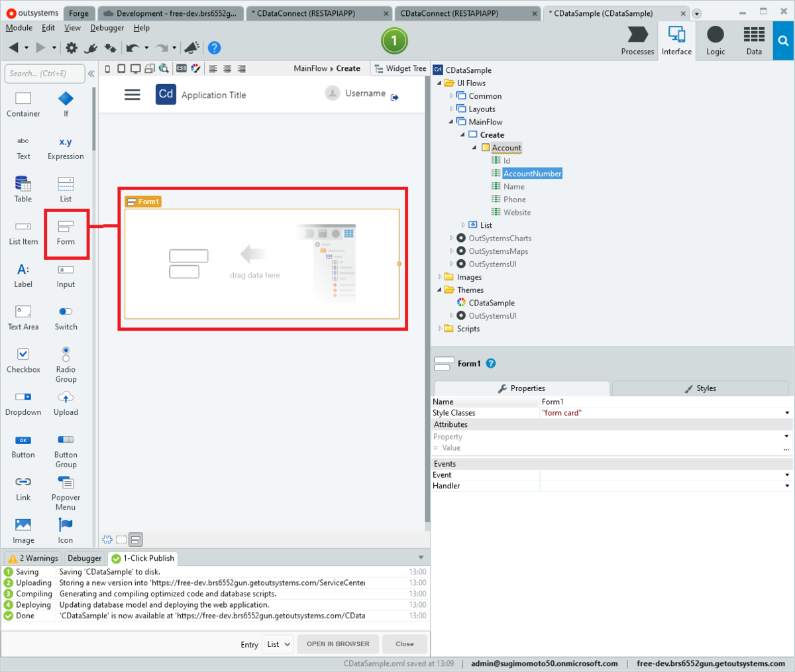Viewport: 795px width, 672px height.
Task: Open help via blue question mark icon
Action: pos(214,48)
